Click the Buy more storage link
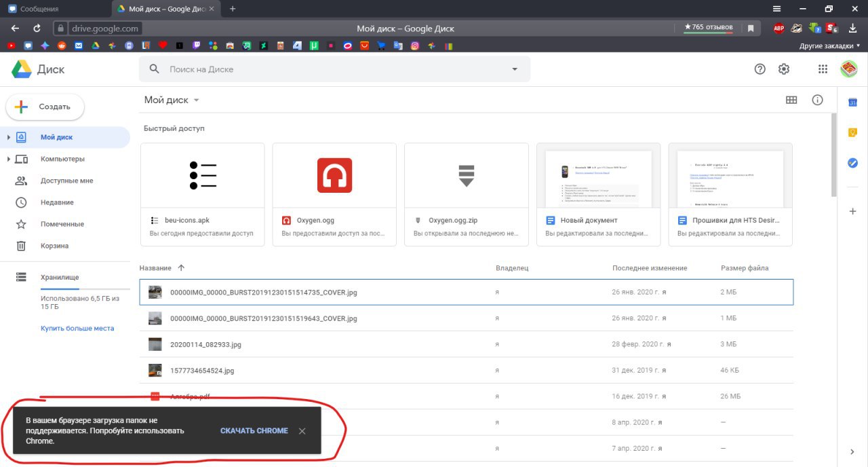 [77, 328]
